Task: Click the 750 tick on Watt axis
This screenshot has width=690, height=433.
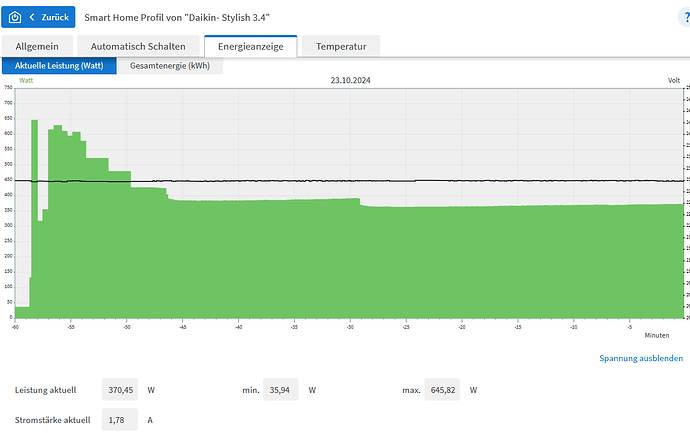Action: [x=8, y=88]
